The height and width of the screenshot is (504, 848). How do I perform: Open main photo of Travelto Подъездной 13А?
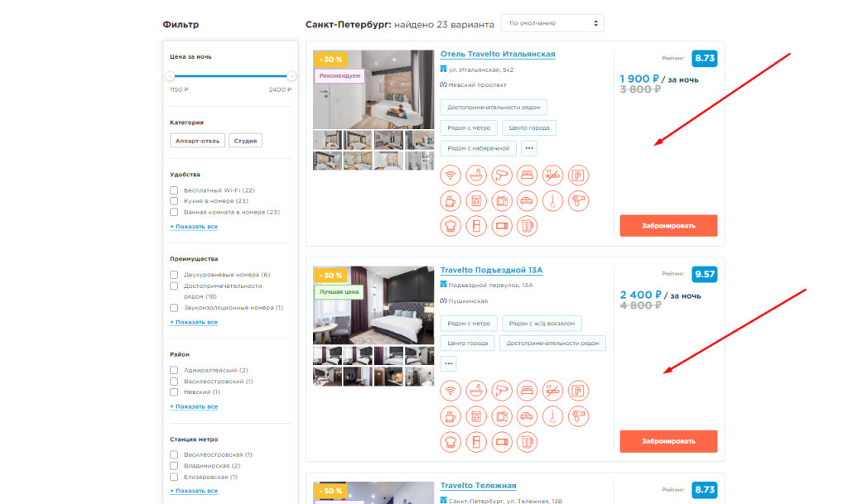[373, 305]
